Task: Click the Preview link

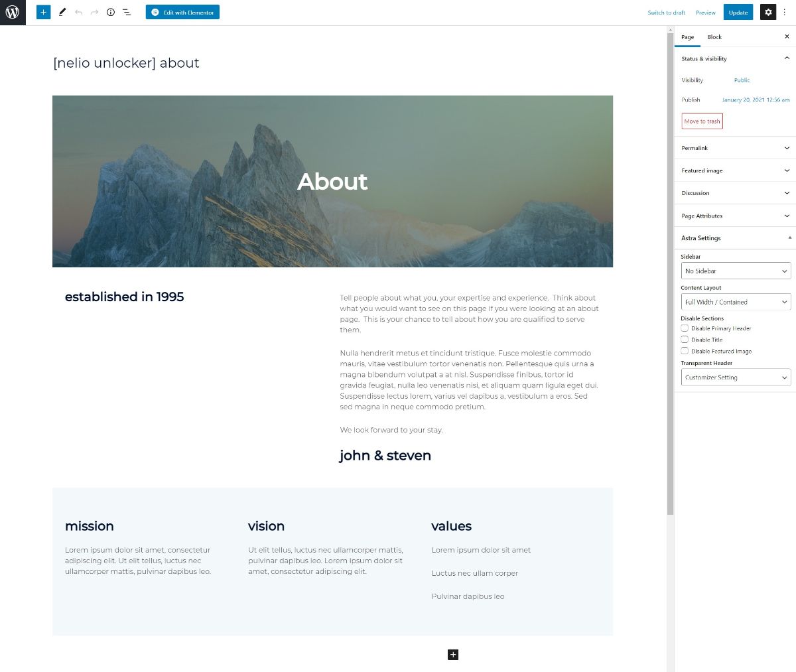Action: coord(706,13)
